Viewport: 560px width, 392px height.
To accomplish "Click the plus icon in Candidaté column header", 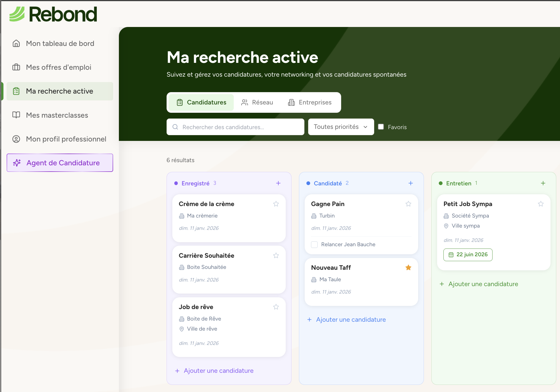I will pos(411,183).
